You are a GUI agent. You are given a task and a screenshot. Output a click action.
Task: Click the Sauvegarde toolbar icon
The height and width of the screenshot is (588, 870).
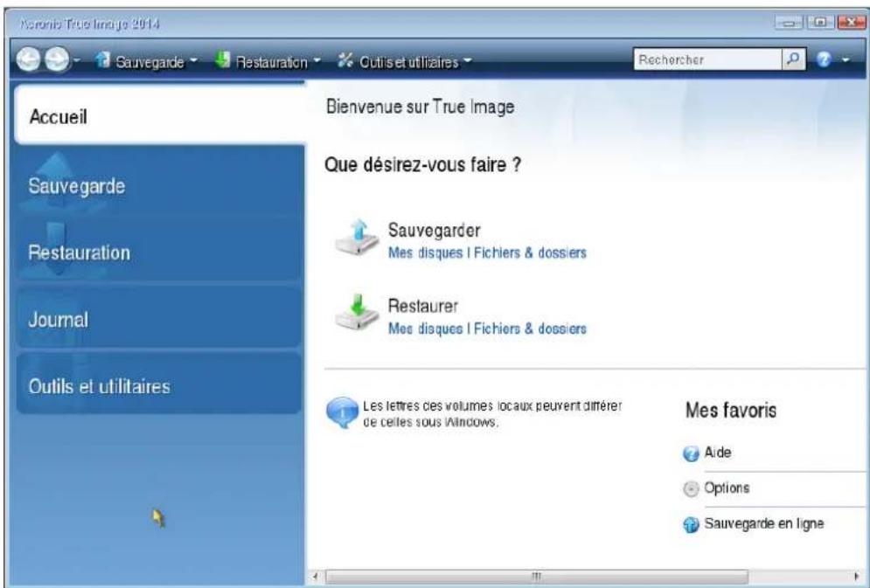click(x=103, y=60)
